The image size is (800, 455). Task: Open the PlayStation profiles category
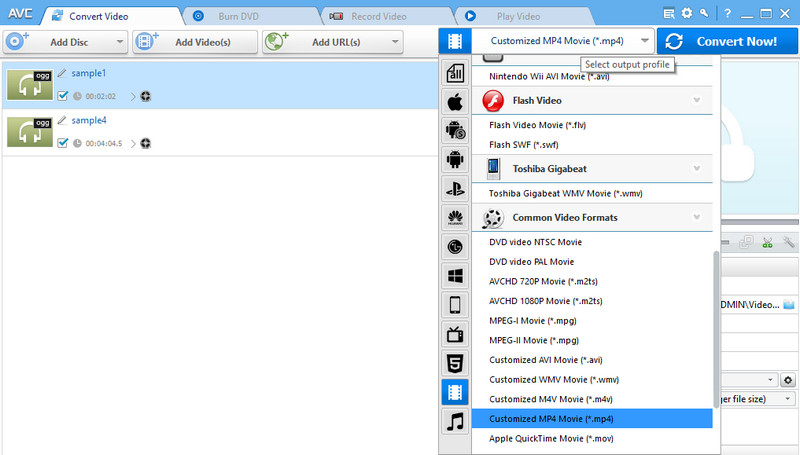[x=455, y=188]
